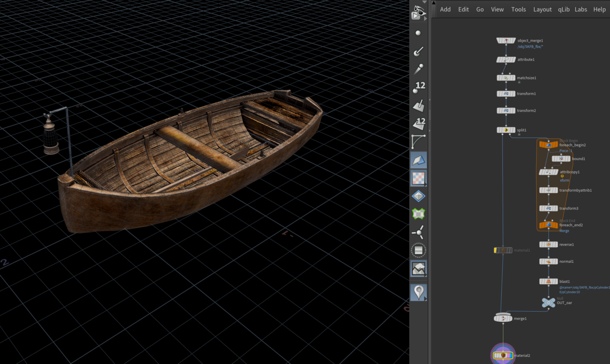Select the foreach_begin2 block begin node

click(x=548, y=145)
